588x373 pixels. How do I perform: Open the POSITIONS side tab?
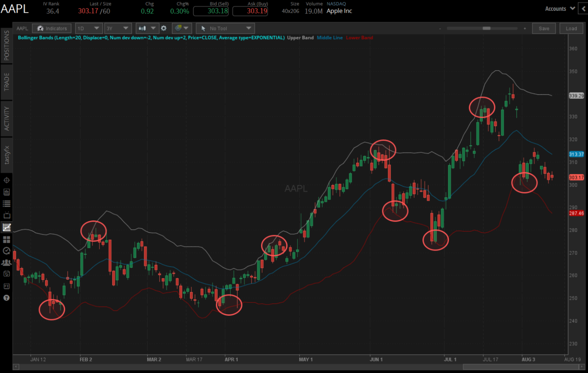click(7, 45)
